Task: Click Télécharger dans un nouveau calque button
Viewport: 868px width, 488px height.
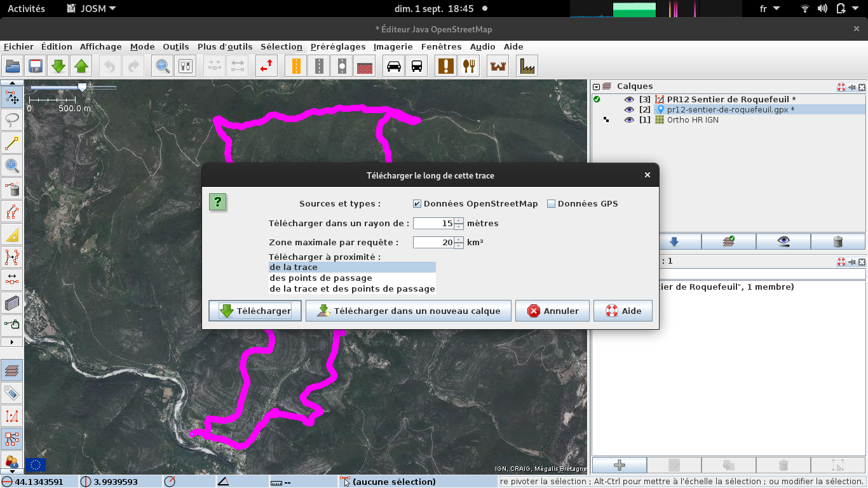Action: pos(408,311)
